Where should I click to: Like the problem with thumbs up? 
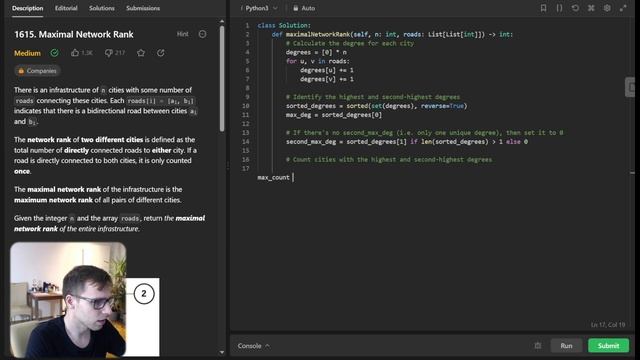pyautogui.click(x=75, y=53)
